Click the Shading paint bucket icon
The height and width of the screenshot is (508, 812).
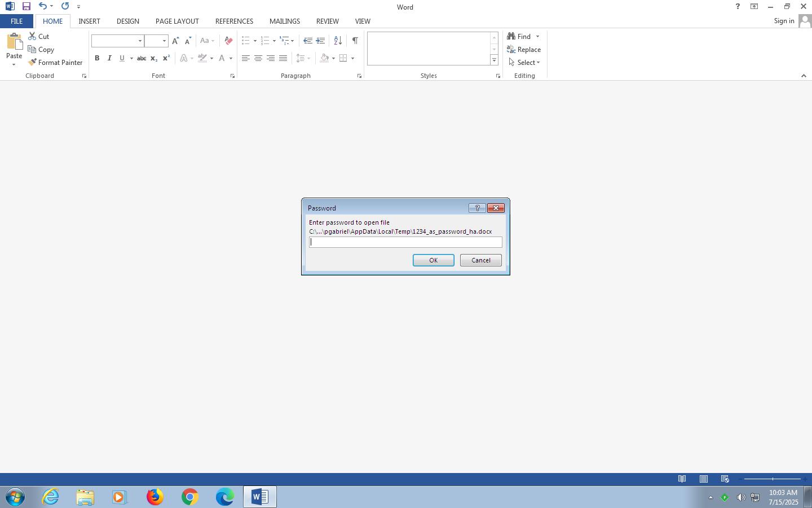coord(324,58)
